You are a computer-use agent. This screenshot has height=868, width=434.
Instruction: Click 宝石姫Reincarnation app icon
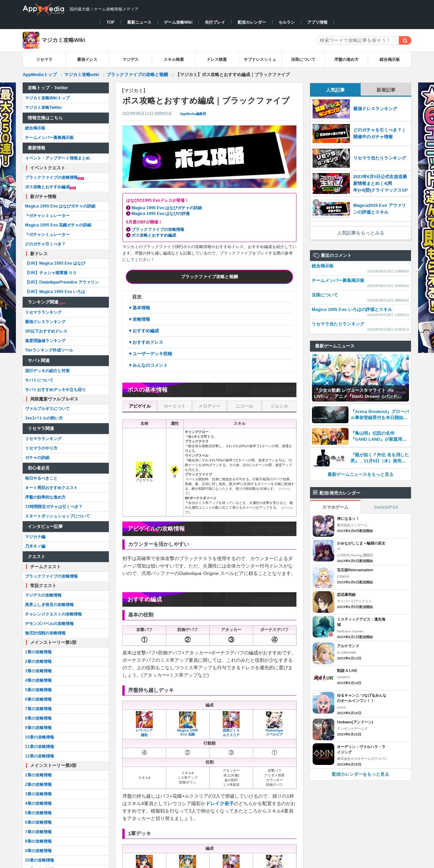(323, 577)
